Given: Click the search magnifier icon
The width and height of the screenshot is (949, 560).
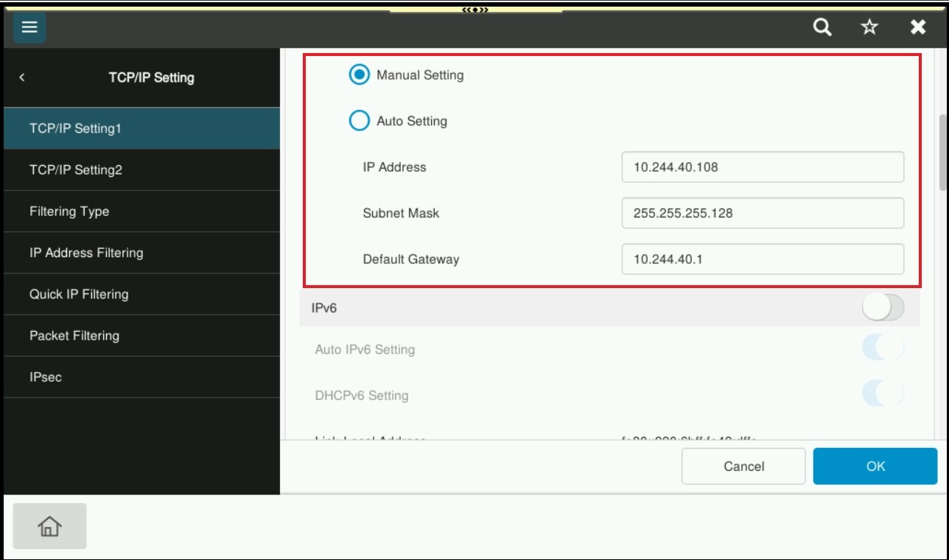Looking at the screenshot, I should 822,28.
